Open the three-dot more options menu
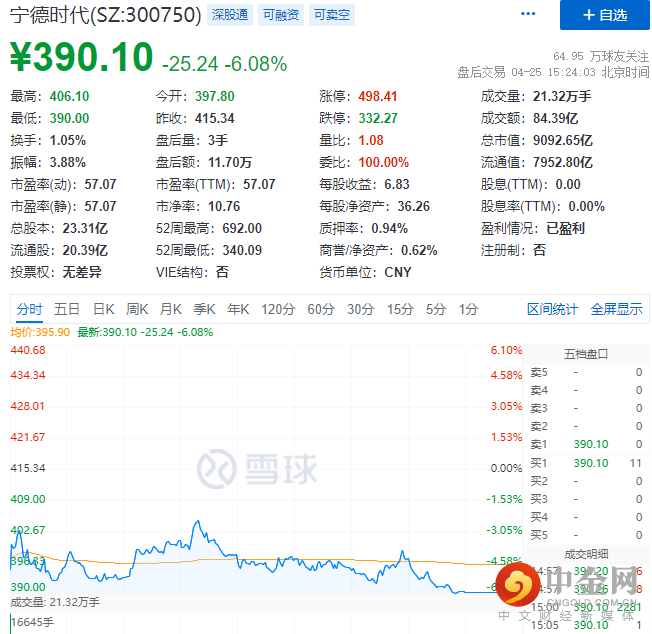The height and width of the screenshot is (634, 652). click(528, 14)
